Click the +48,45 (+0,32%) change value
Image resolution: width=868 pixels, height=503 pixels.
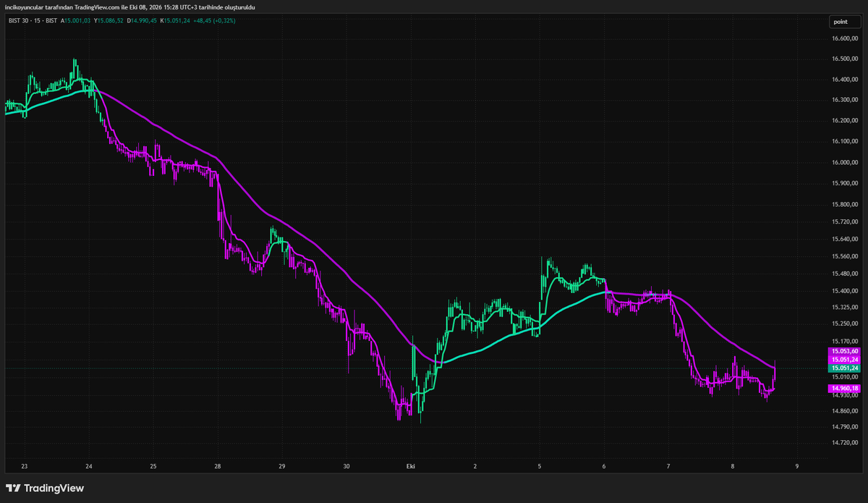pos(215,20)
